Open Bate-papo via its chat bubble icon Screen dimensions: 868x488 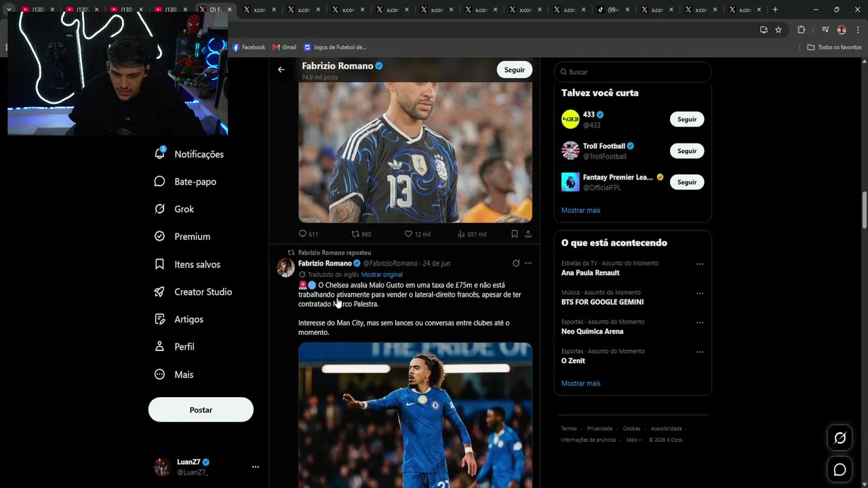pyautogui.click(x=160, y=182)
